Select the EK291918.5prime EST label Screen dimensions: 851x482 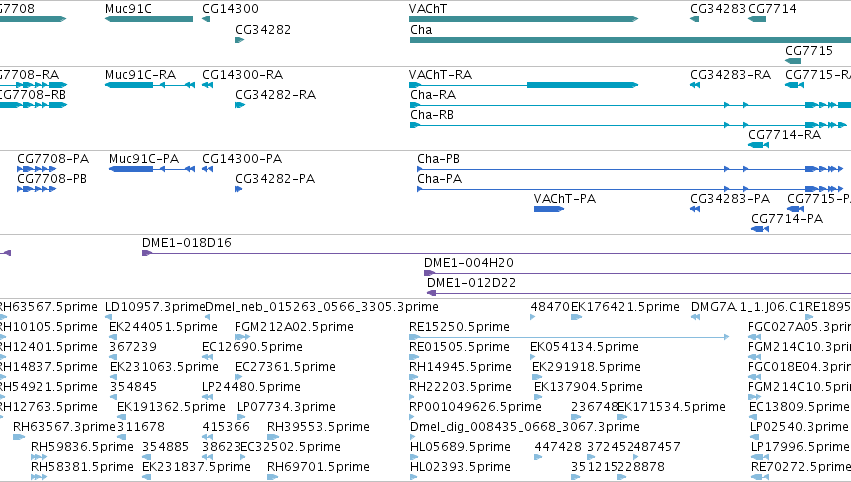tap(587, 367)
